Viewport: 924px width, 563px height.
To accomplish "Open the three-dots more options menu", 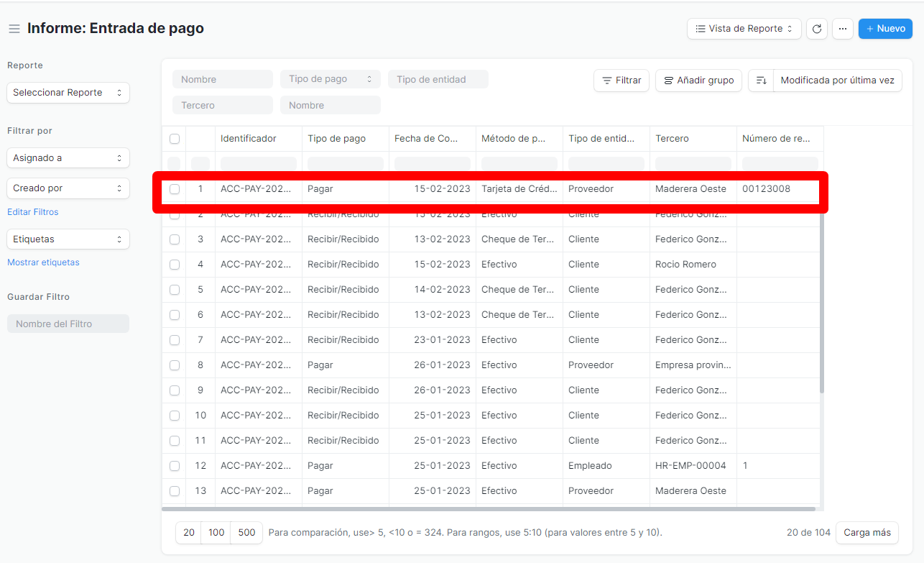I will pyautogui.click(x=843, y=29).
